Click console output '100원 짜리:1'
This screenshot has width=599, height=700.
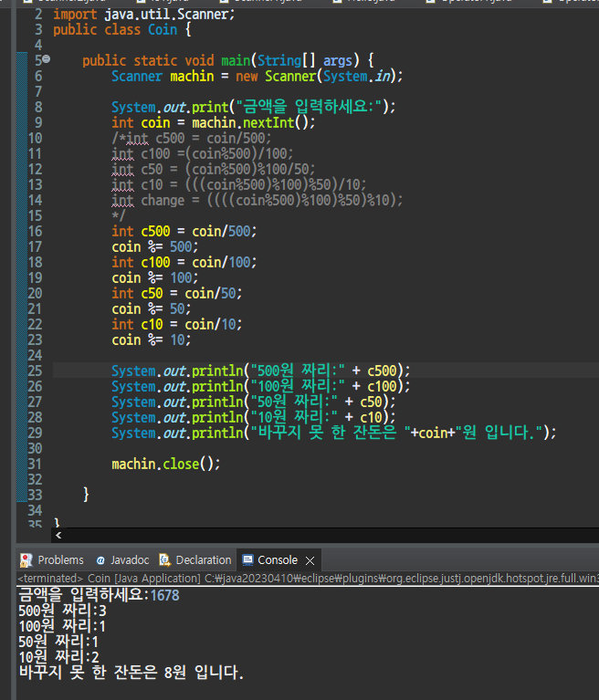click(x=62, y=626)
